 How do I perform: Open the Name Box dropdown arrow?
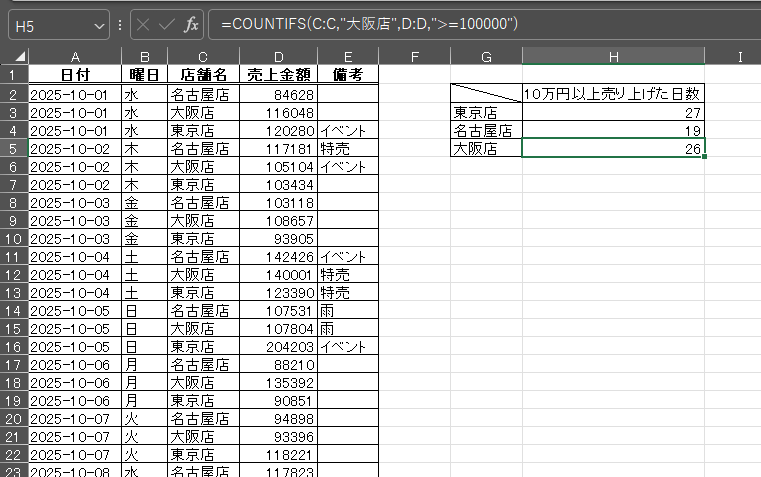point(99,24)
